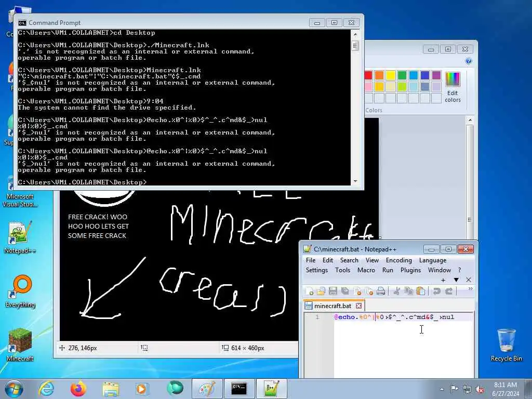
Task: Show hidden tray icons arrow
Action: click(442, 389)
